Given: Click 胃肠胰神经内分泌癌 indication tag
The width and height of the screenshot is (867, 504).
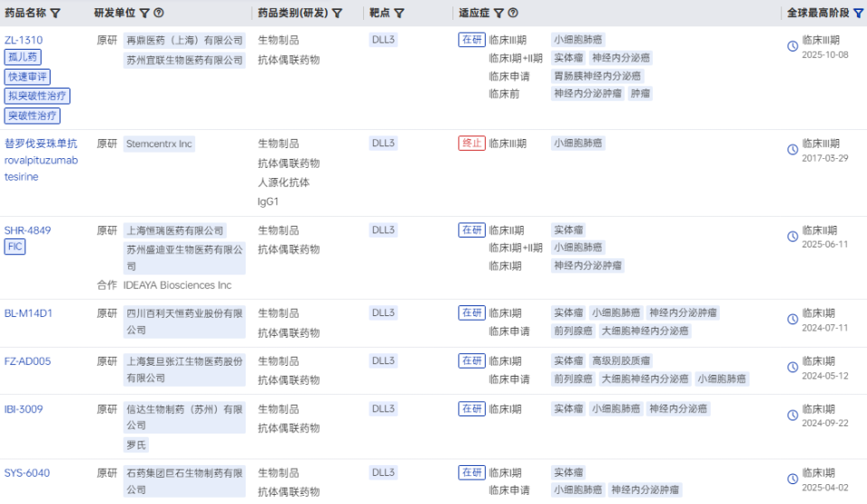Looking at the screenshot, I should [x=598, y=76].
